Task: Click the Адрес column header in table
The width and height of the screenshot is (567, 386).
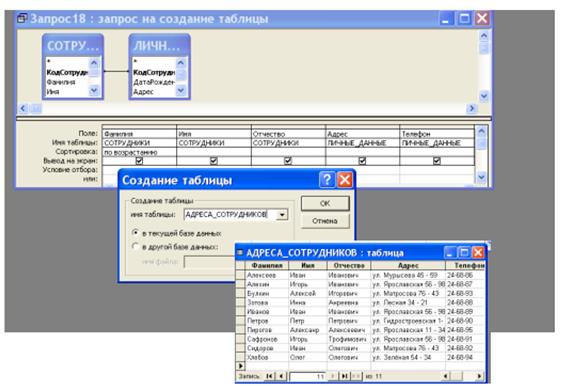Action: click(408, 266)
